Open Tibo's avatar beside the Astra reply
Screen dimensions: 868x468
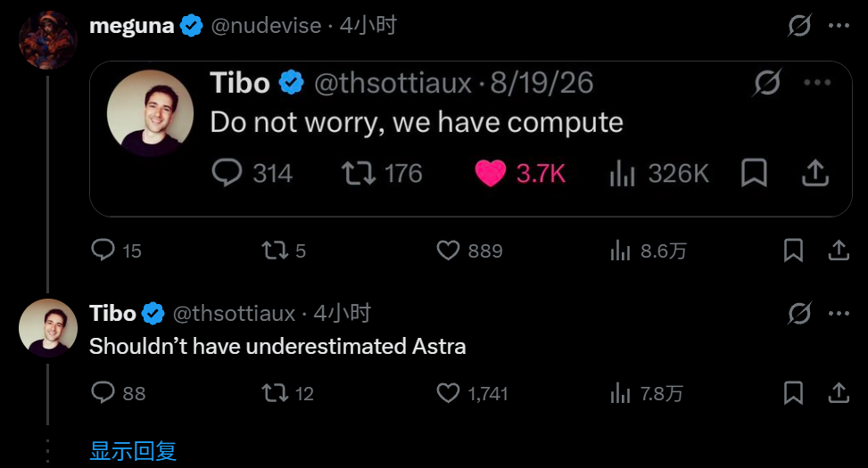pos(47,327)
